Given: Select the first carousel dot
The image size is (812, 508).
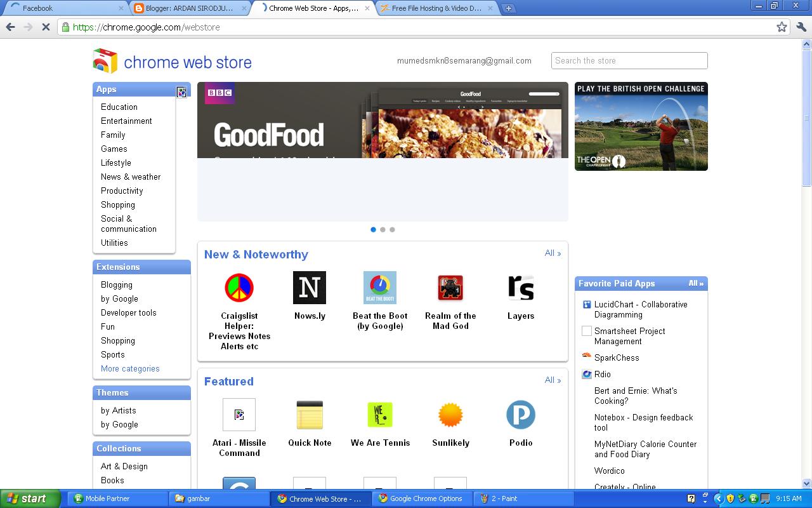Looking at the screenshot, I should click(x=373, y=229).
